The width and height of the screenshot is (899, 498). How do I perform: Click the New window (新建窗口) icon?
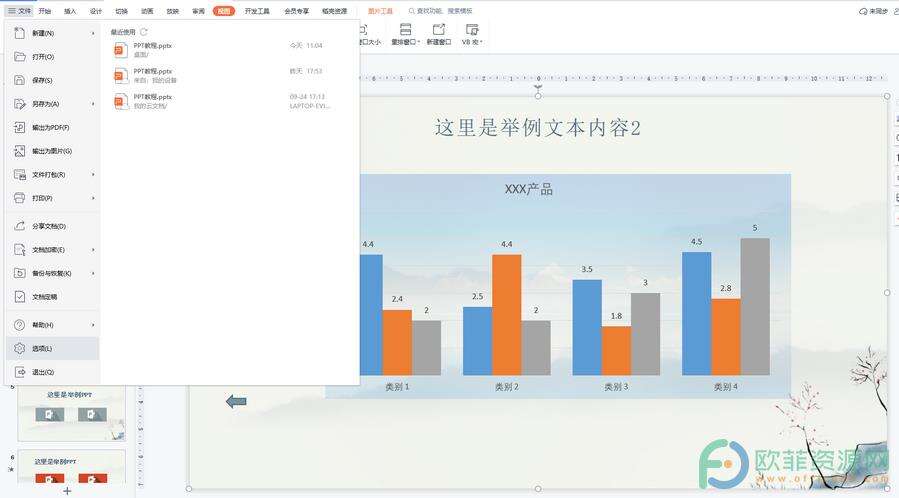point(439,29)
